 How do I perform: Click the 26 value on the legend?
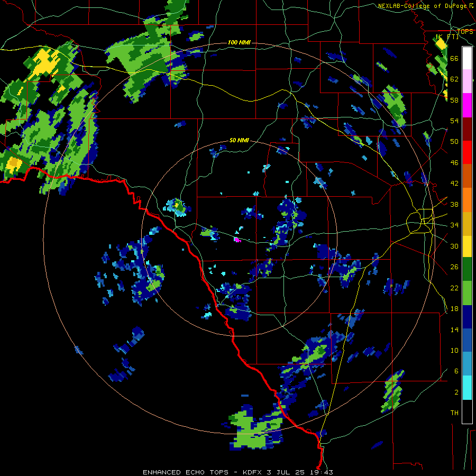[454, 267]
